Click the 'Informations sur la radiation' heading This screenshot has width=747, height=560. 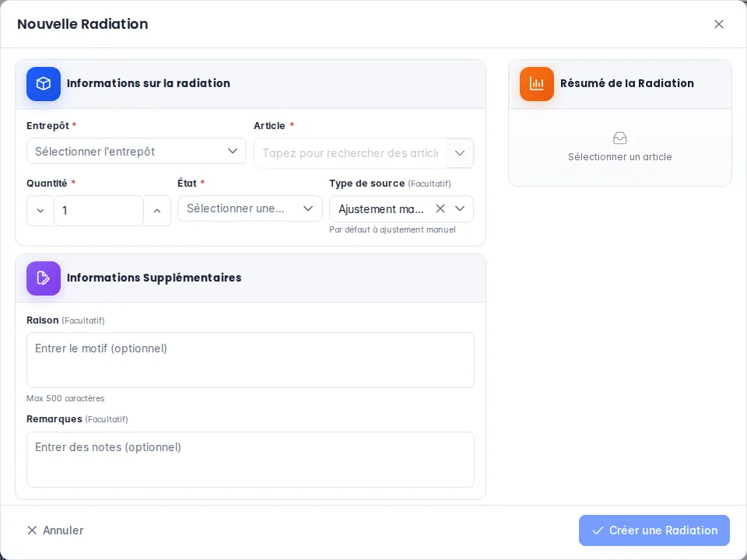[x=149, y=83]
